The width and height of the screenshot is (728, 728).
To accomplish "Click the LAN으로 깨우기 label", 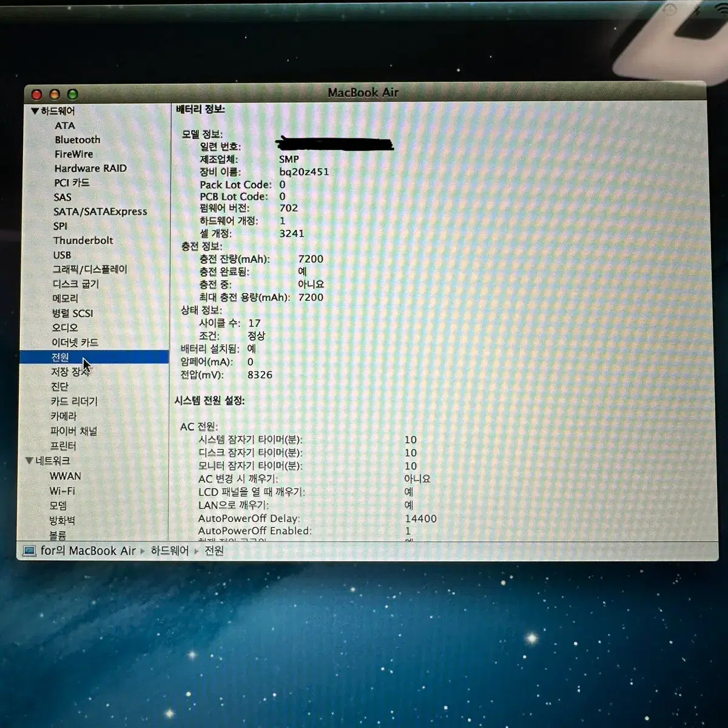I will pyautogui.click(x=234, y=505).
